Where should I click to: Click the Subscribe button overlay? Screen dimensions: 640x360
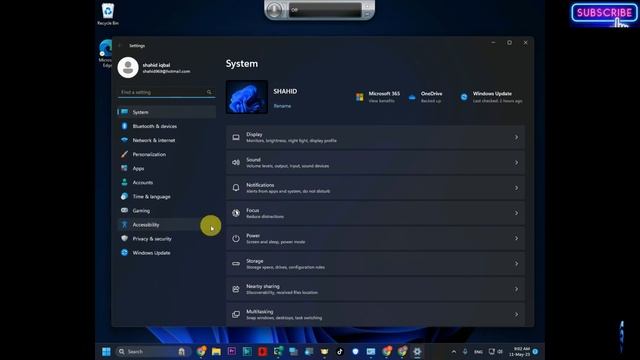tap(604, 13)
